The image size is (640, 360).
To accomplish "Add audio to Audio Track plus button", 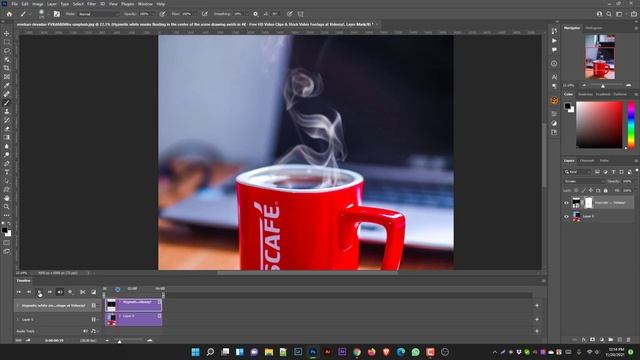I will click(537, 331).
